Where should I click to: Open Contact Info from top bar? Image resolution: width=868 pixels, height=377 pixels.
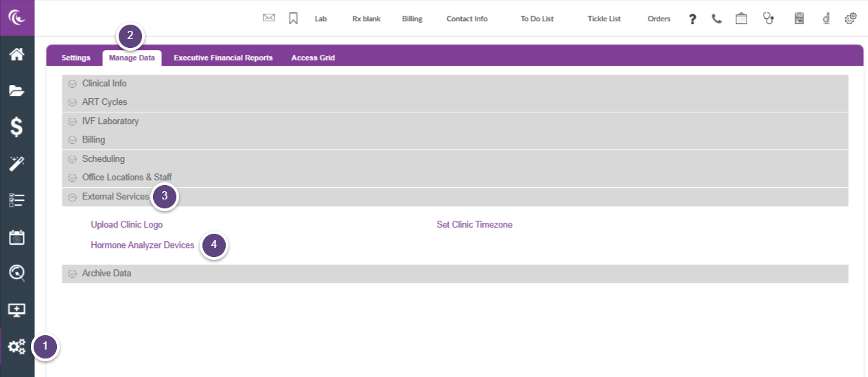click(x=467, y=19)
